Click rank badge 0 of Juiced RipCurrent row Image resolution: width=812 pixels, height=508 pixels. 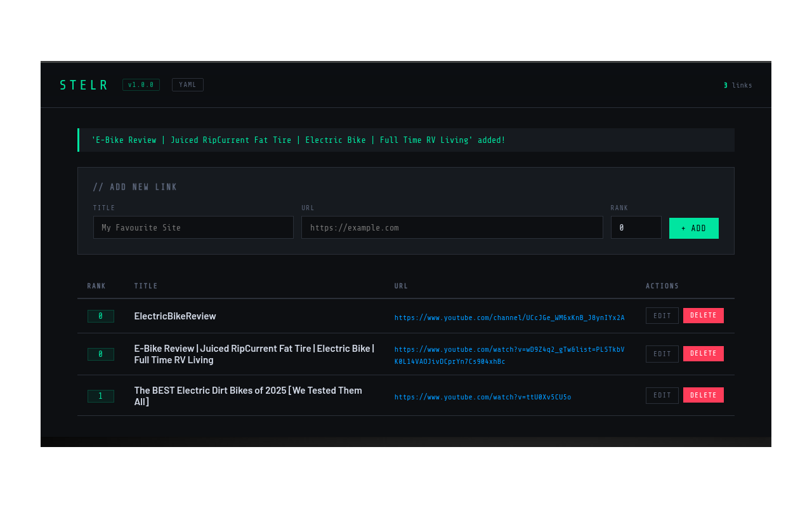[101, 354]
